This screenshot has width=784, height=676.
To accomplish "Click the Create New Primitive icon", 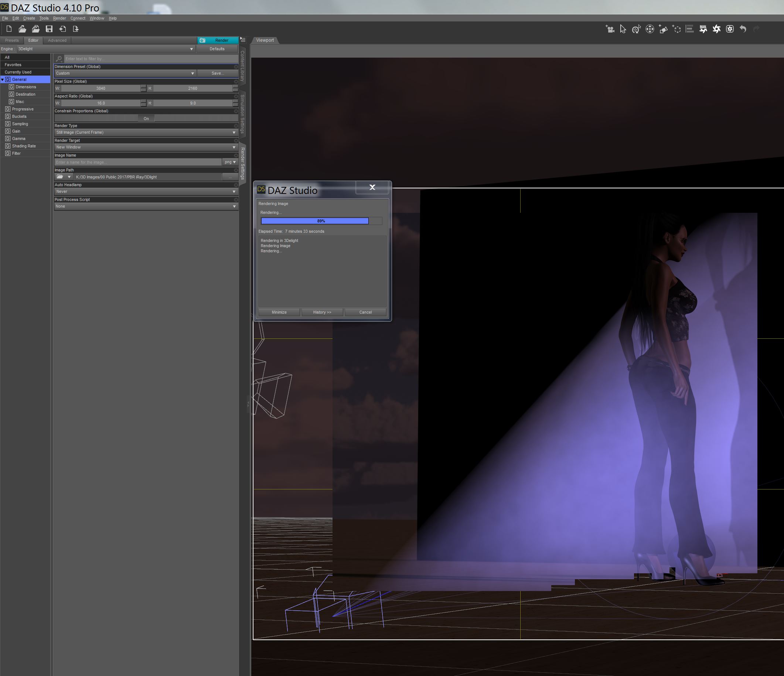I will (x=663, y=29).
